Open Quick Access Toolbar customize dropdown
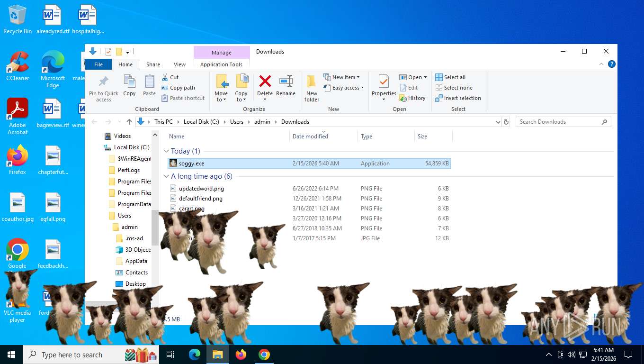The width and height of the screenshot is (644, 364). 128,52
